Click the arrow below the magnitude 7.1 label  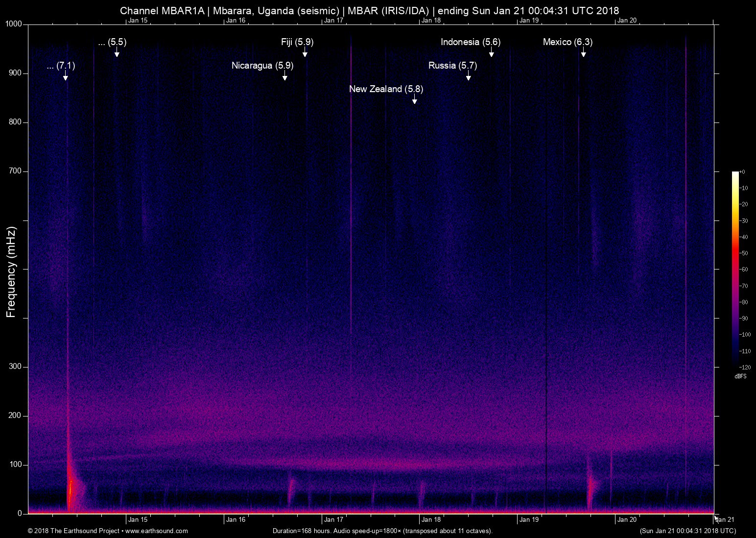click(x=65, y=76)
